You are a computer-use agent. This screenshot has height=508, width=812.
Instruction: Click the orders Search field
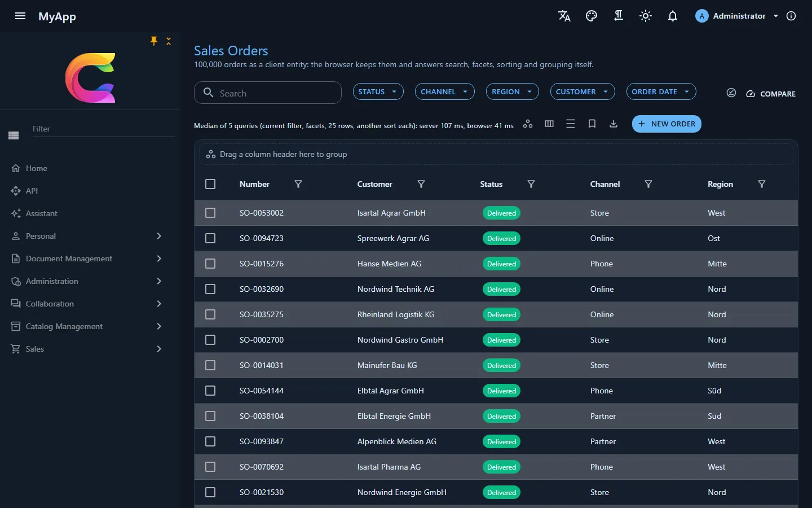(x=268, y=93)
